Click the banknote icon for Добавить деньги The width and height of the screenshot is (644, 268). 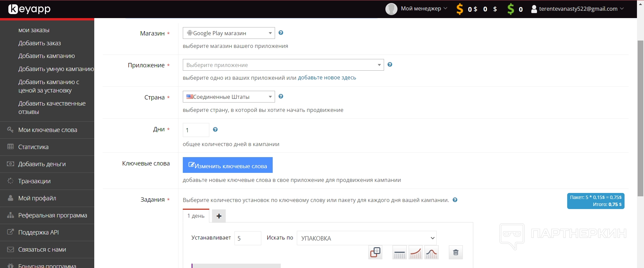10,164
